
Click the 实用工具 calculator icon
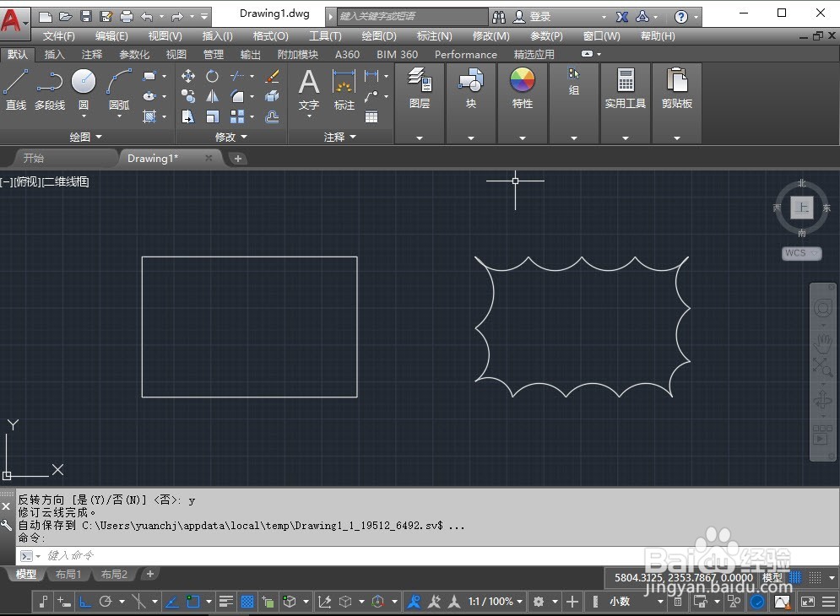click(x=626, y=89)
